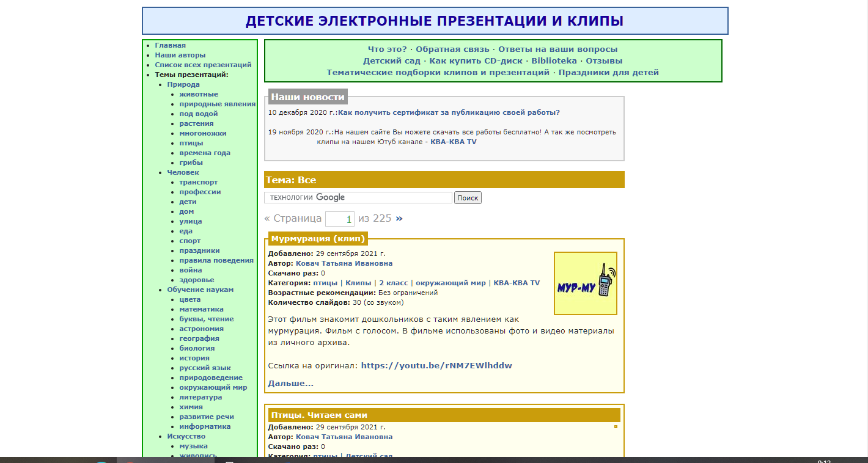
Task: Select математика subtopic
Action: pyautogui.click(x=202, y=309)
